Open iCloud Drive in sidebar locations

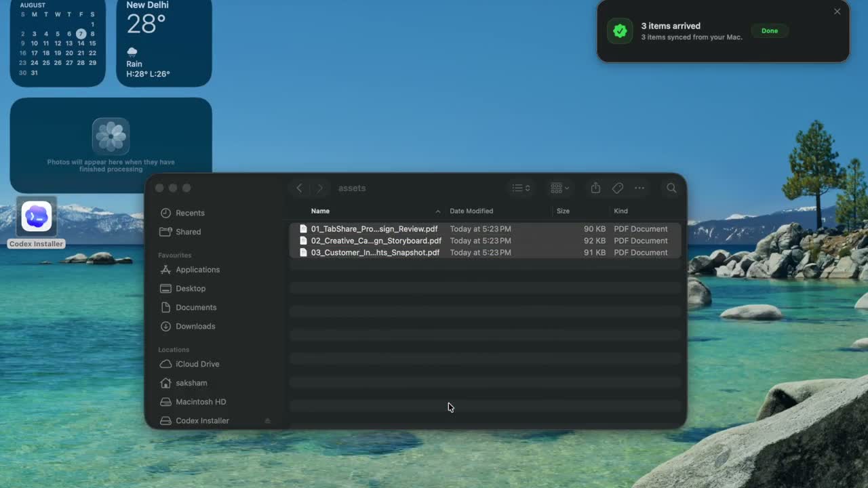[197, 364]
